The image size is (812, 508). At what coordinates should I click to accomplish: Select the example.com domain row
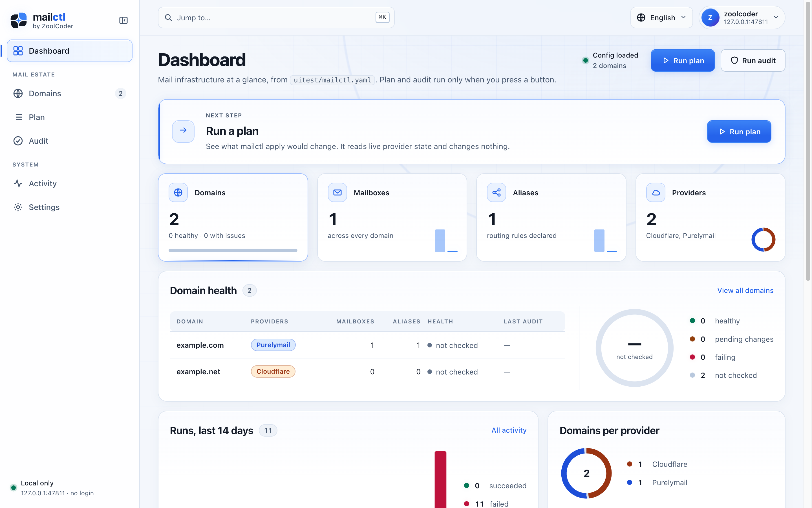coord(367,345)
